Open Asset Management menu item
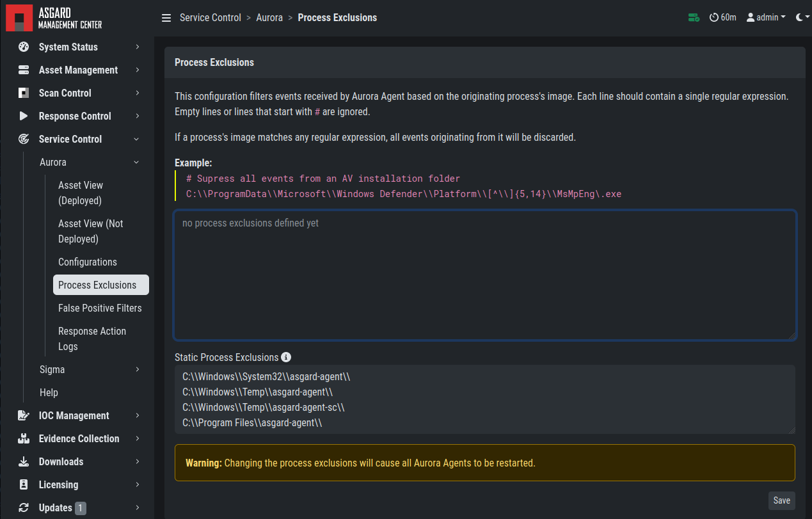Viewport: 812px width, 519px height. coord(77,70)
